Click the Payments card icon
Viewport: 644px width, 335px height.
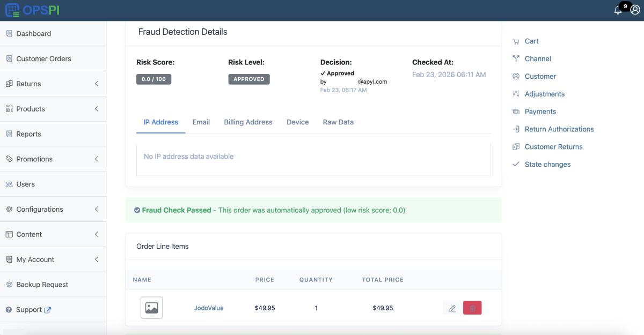tap(516, 111)
